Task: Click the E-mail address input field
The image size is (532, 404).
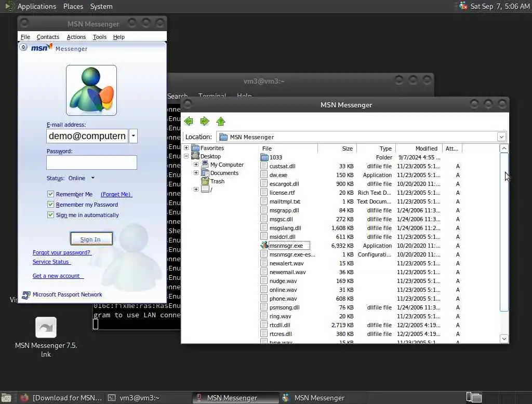Action: pyautogui.click(x=87, y=136)
